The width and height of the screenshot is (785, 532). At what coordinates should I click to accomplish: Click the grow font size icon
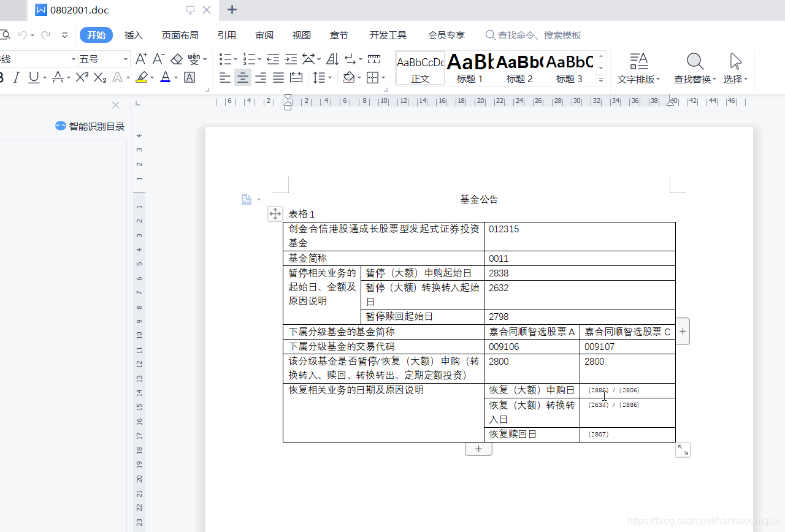click(141, 59)
